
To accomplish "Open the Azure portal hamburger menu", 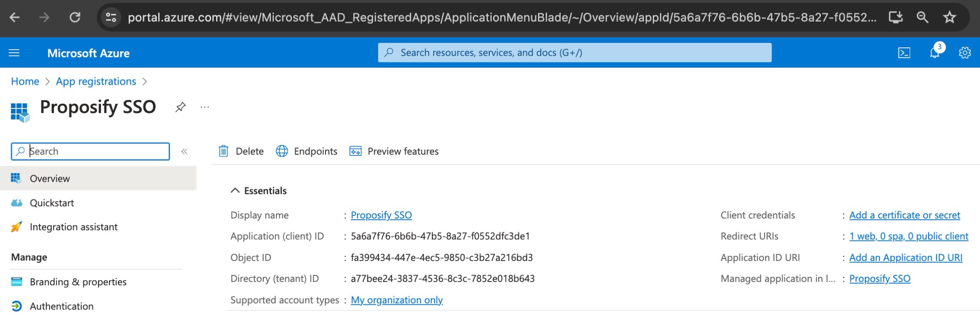I will point(14,53).
